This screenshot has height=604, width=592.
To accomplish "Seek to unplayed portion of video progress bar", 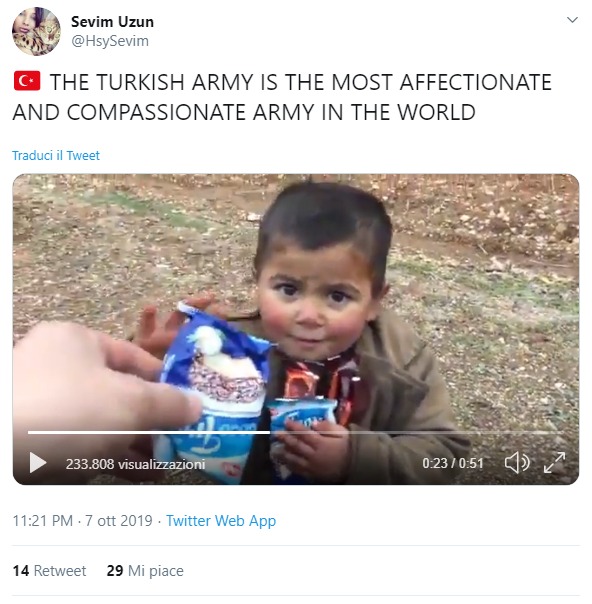I will click(x=417, y=433).
